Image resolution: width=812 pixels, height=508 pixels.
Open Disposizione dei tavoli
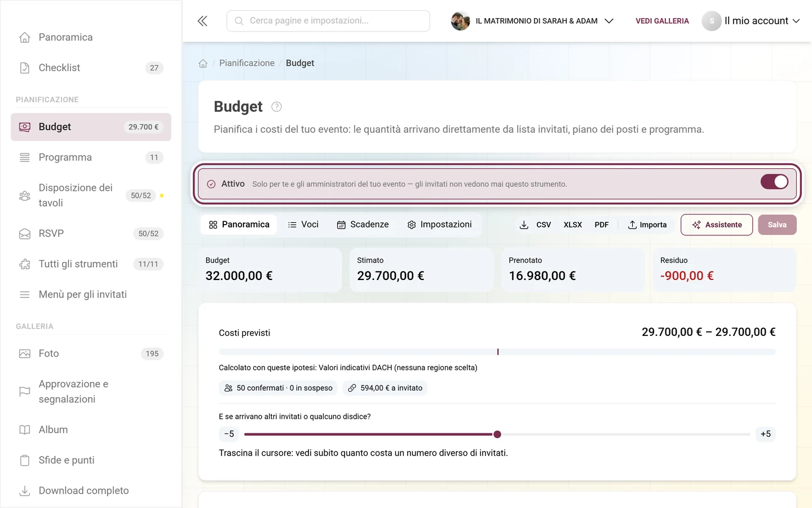pyautogui.click(x=91, y=195)
